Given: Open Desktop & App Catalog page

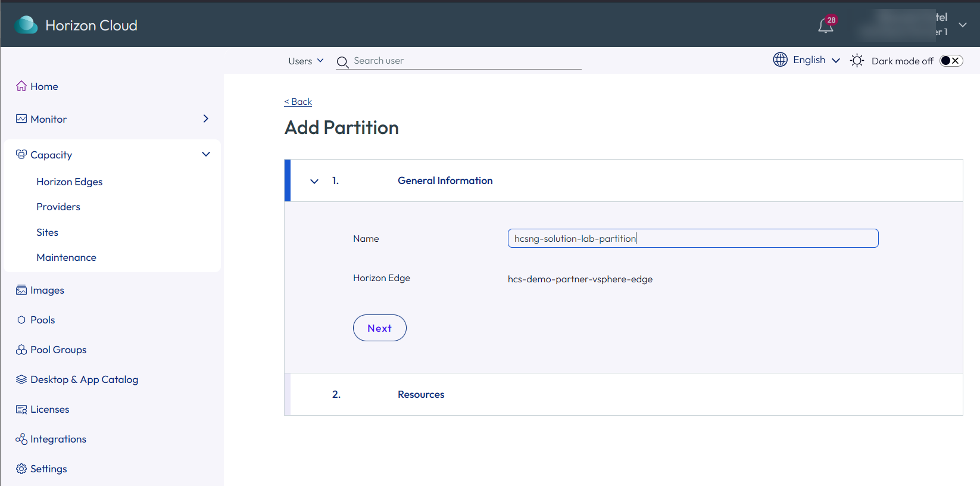Looking at the screenshot, I should pyautogui.click(x=84, y=379).
